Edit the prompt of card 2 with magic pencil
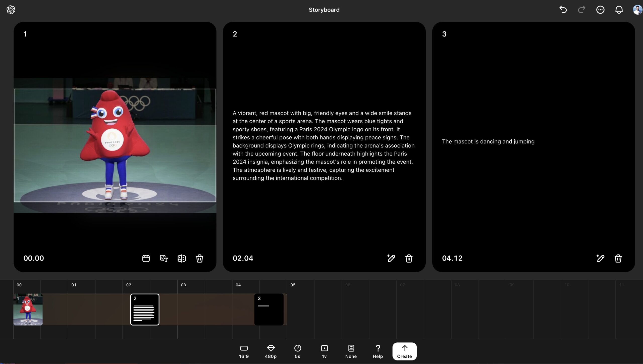The width and height of the screenshot is (643, 364). tap(391, 258)
